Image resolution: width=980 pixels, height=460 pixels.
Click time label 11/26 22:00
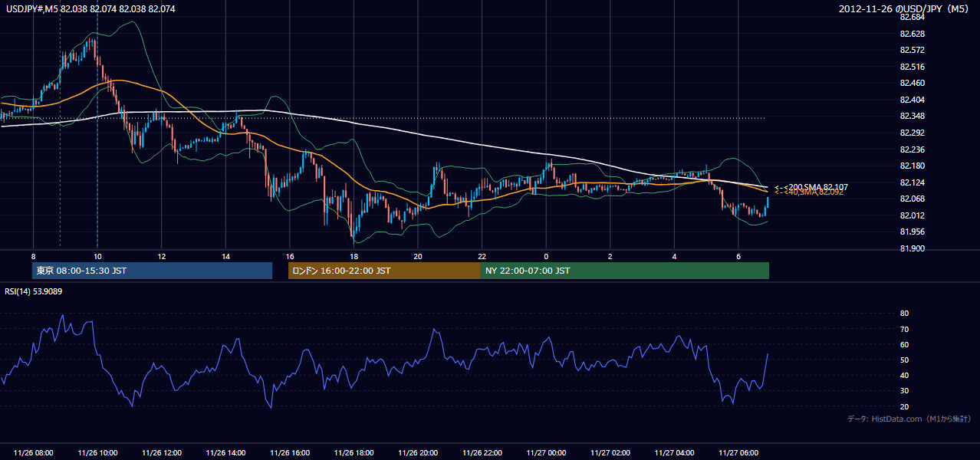pyautogui.click(x=482, y=453)
